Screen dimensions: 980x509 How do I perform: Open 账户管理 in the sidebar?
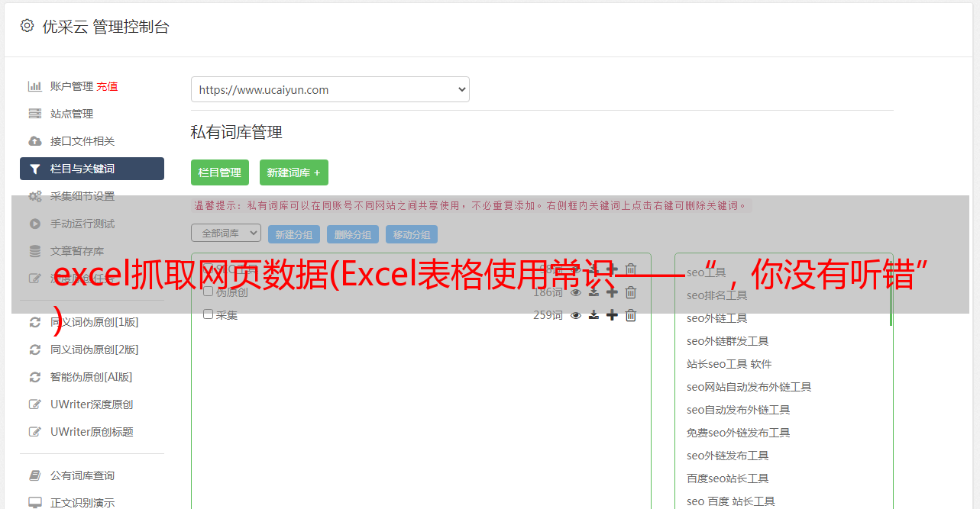pos(72,86)
